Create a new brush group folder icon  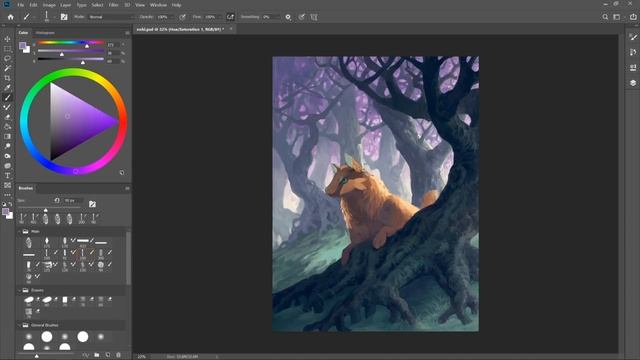point(97,355)
